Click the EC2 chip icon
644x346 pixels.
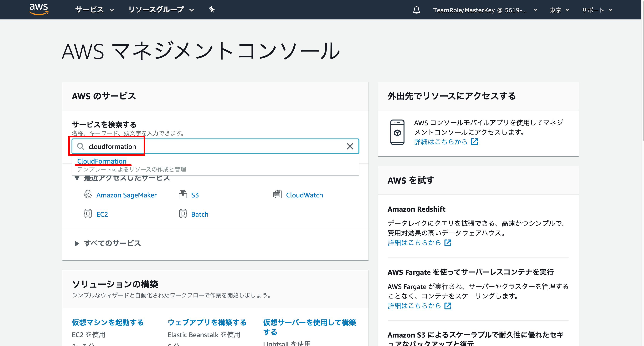(x=88, y=214)
